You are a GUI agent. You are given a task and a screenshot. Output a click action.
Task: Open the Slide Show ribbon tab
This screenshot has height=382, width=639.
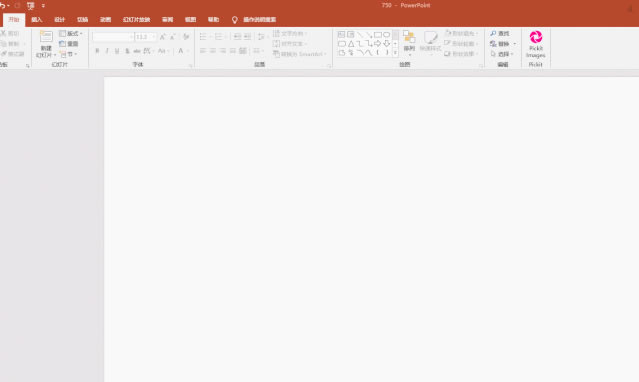tap(136, 20)
